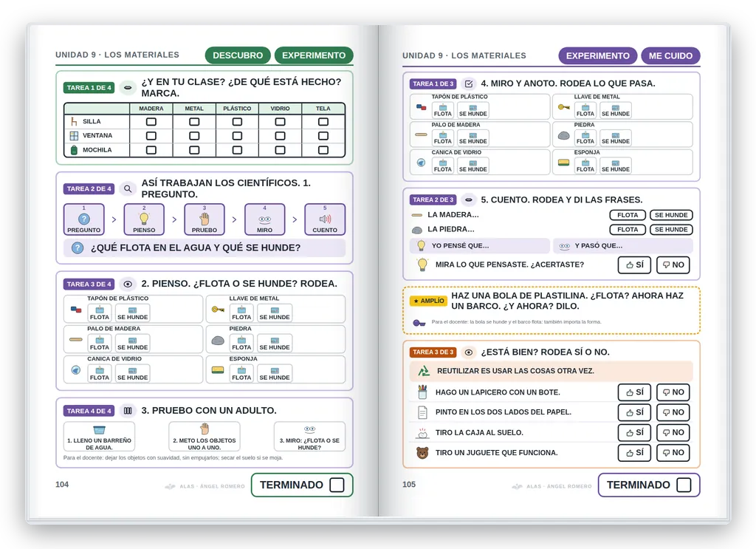The height and width of the screenshot is (549, 756).
Task: Click the chair icon beside SILLA
Action: tap(74, 122)
